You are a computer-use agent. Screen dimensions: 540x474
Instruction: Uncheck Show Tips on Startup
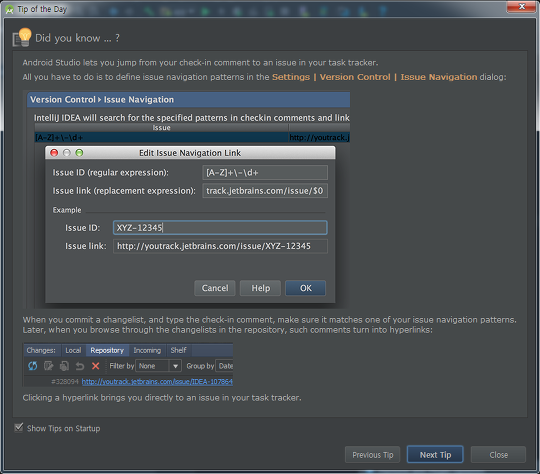19,428
